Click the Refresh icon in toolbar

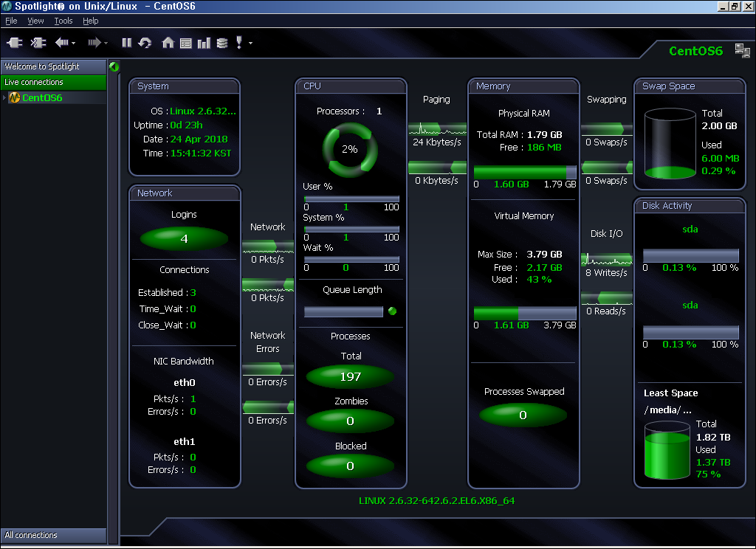(x=145, y=43)
